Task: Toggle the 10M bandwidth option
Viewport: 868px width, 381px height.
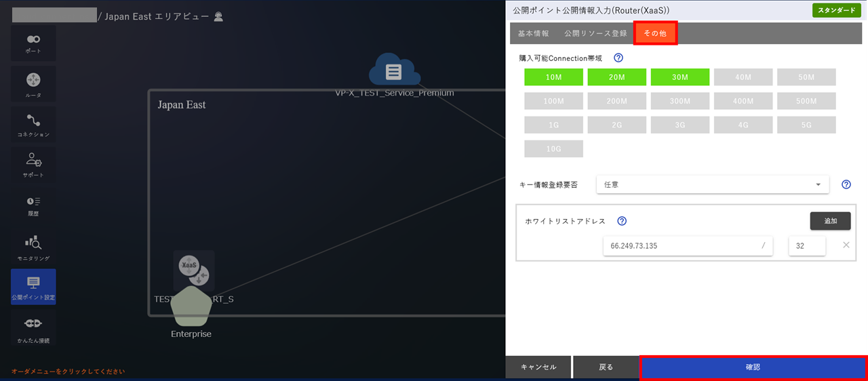Action: click(553, 77)
